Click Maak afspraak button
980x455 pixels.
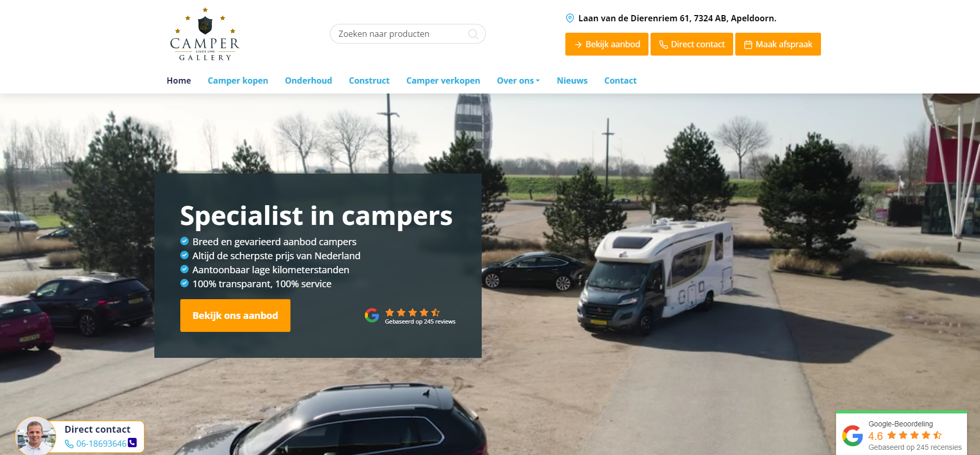click(778, 44)
